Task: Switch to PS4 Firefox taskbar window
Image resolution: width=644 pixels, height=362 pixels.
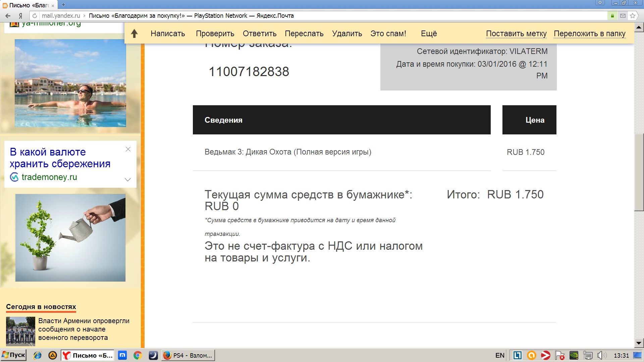Action: 188,355
